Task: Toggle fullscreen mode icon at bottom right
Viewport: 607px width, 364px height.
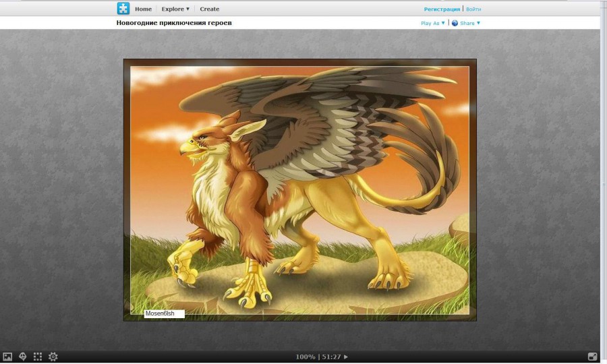Action: 592,357
